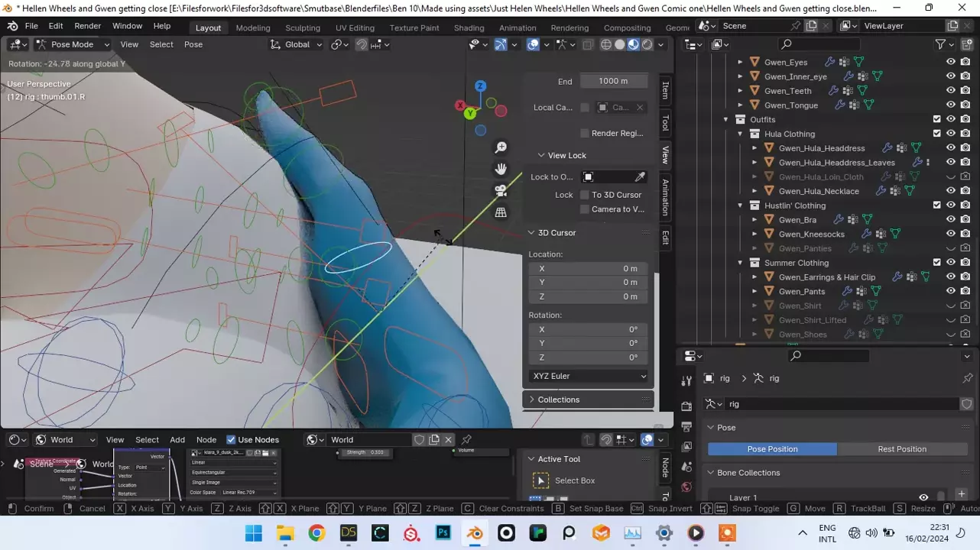Select rendered viewport shading mode icon
Viewport: 980px width, 550px height.
click(647, 44)
